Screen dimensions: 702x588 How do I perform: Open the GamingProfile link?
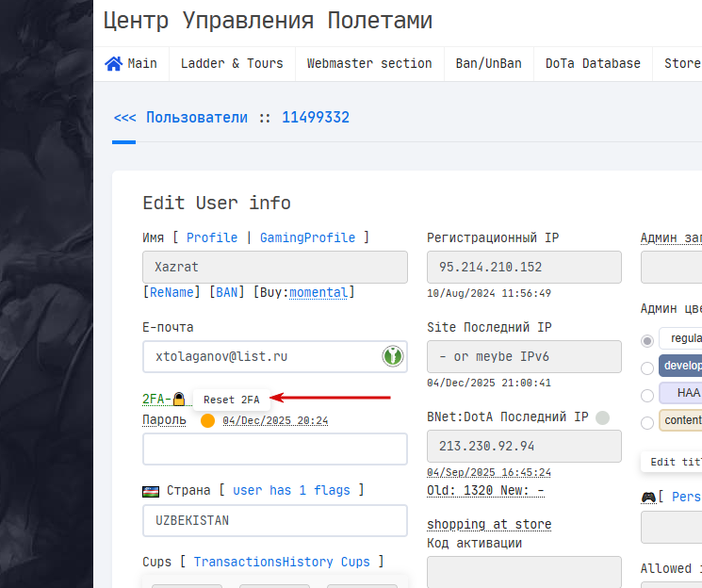(307, 237)
